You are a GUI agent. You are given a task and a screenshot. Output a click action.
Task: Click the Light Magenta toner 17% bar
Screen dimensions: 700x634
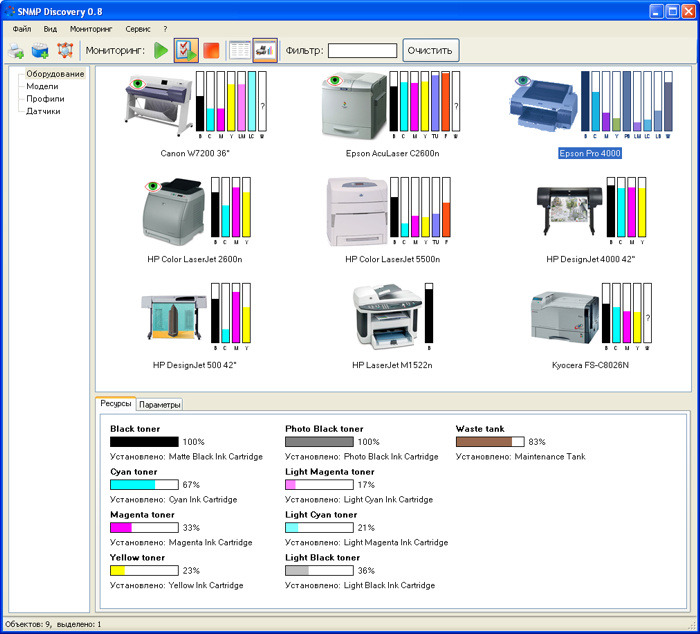(x=319, y=484)
